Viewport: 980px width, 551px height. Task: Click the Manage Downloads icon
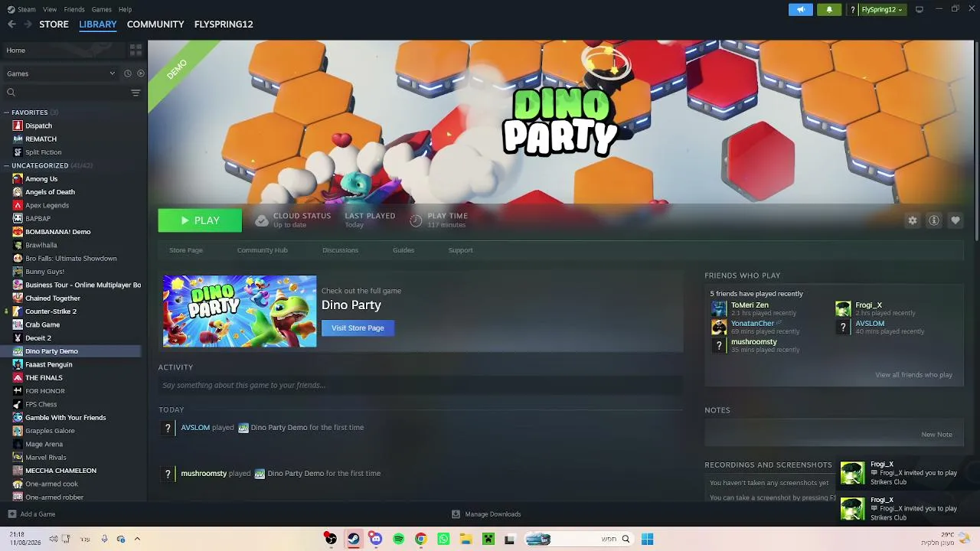tap(456, 514)
